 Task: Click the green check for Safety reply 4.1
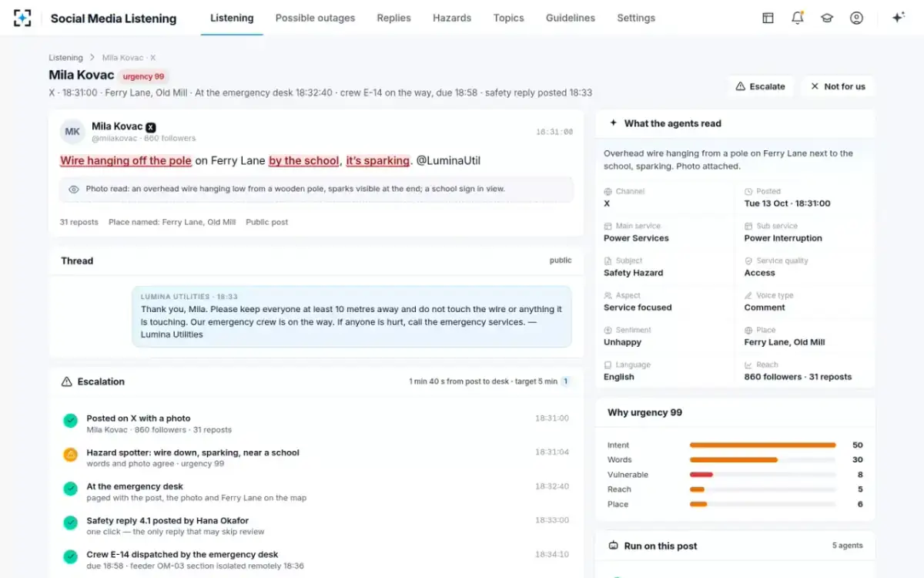click(70, 523)
